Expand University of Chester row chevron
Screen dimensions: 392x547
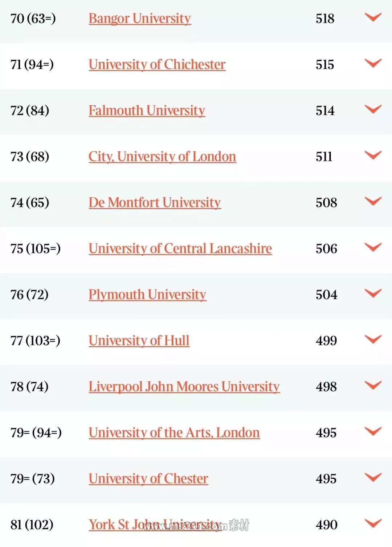tap(373, 477)
